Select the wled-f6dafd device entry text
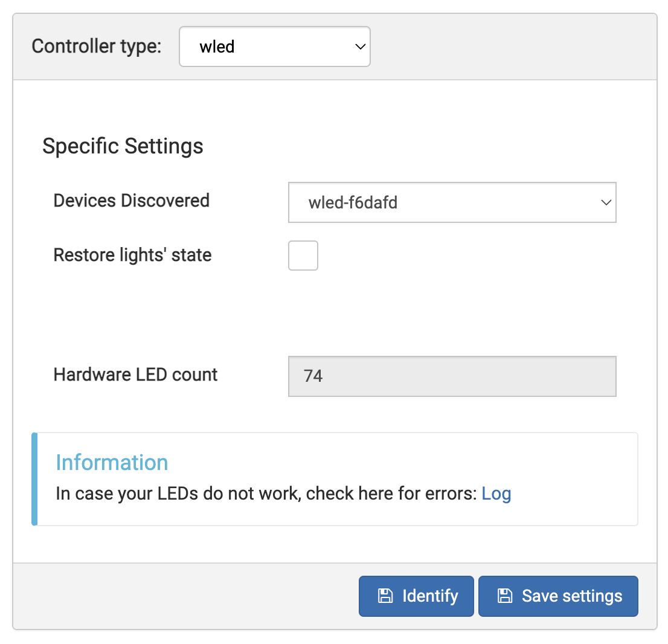This screenshot has height=644, width=668. click(353, 202)
